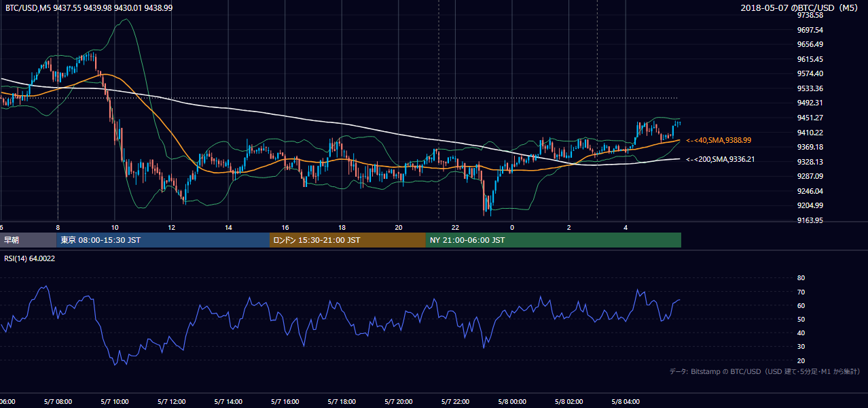868x408 pixels.
Task: Click bottom time label 5/7 18:00
Action: [342, 402]
